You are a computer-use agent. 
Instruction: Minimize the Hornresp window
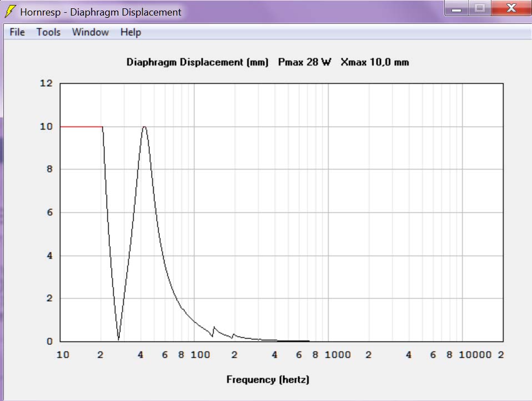pyautogui.click(x=456, y=8)
